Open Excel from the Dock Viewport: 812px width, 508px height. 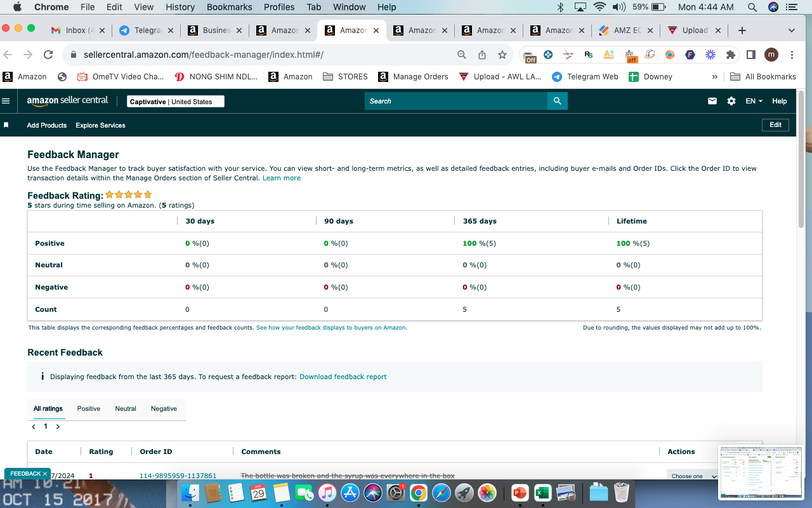542,493
